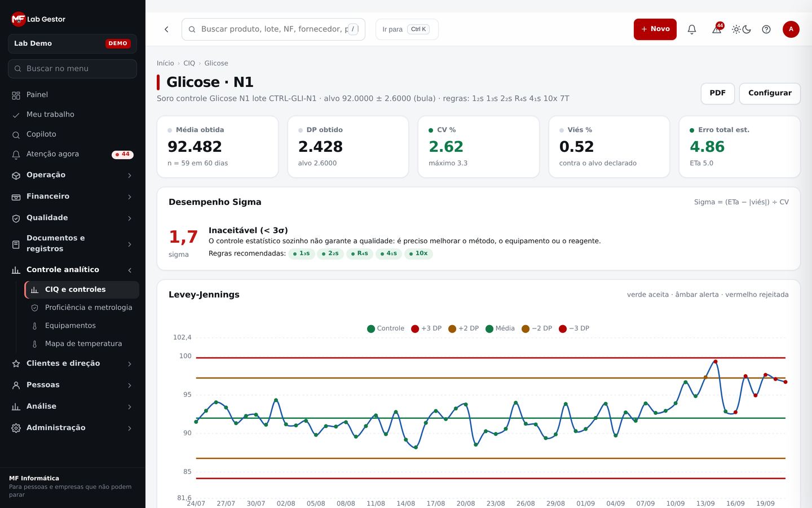Screen dimensions: 812x508
Task: Focus the Buscar no menu field
Action: pos(72,69)
